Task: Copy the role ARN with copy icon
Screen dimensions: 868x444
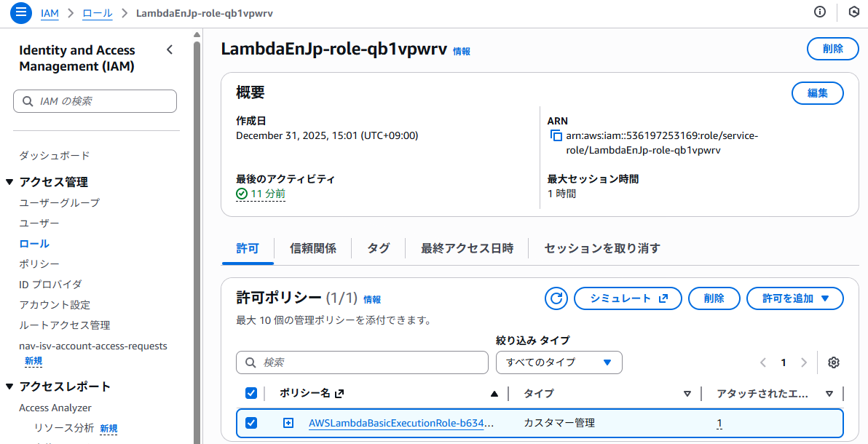Action: pos(556,136)
